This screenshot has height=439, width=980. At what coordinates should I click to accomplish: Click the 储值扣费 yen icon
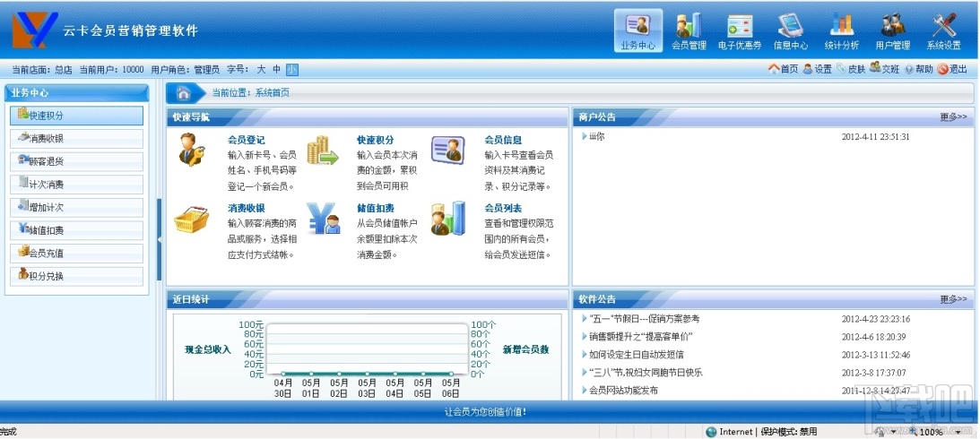point(323,219)
